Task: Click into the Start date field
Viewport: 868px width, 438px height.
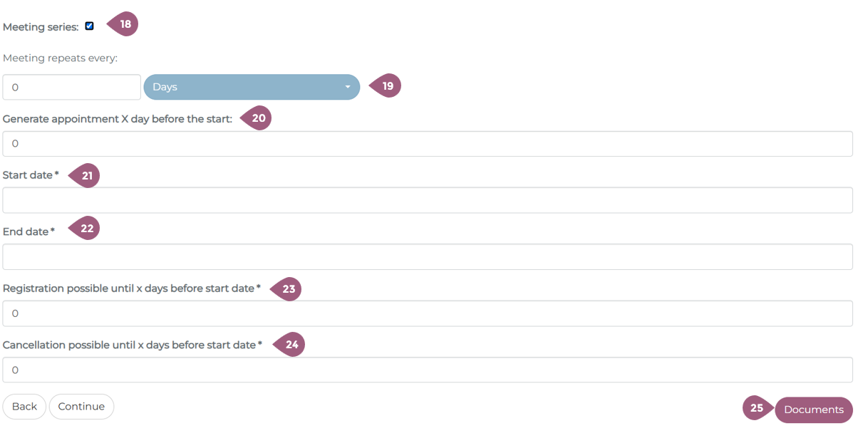Action: [428, 200]
